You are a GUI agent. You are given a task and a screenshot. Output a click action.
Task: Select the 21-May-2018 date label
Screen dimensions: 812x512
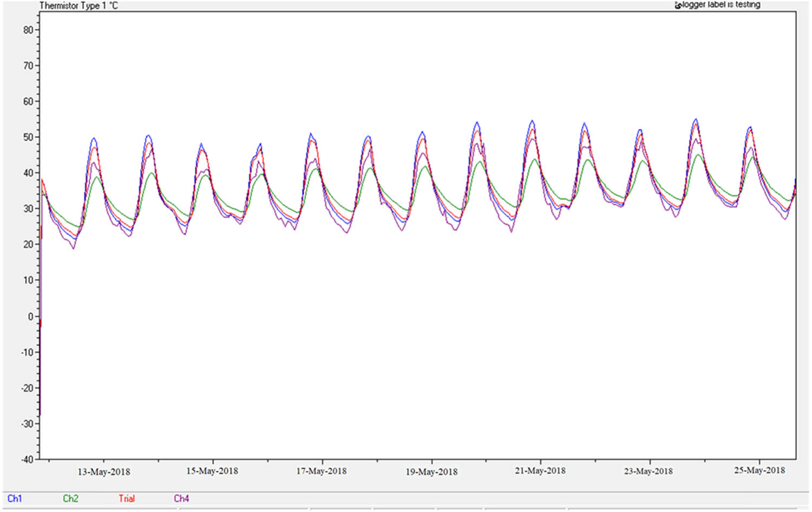coord(540,471)
